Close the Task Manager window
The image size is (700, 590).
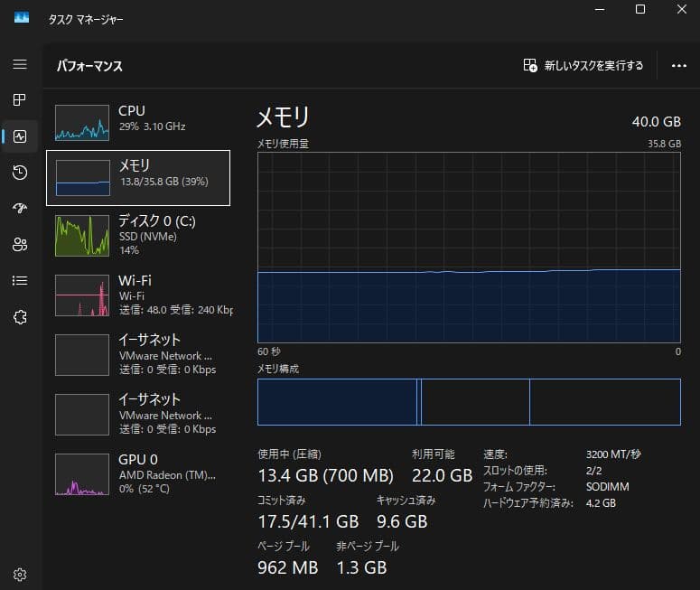coord(681,9)
